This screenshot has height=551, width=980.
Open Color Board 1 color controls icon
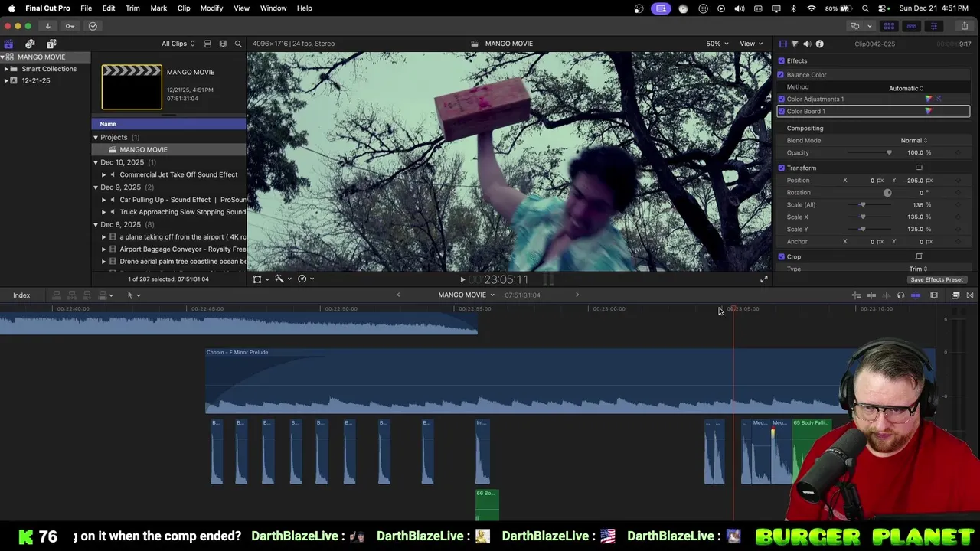(x=929, y=112)
